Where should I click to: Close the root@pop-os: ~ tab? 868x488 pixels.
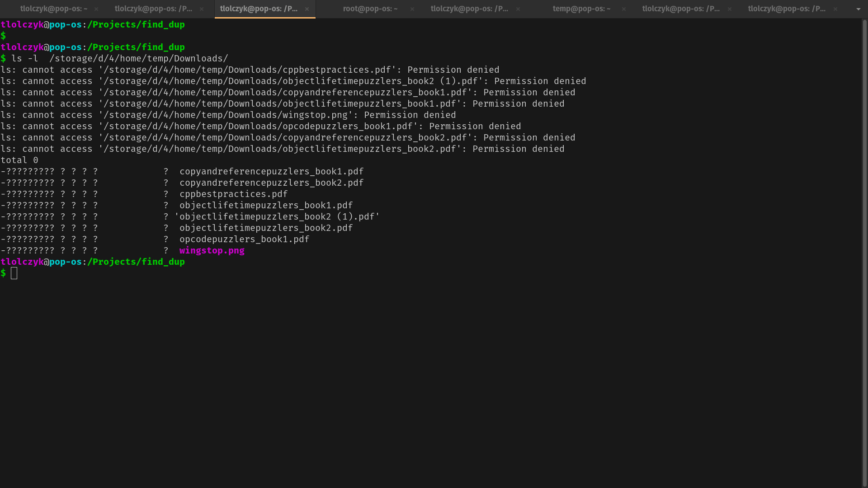click(412, 9)
